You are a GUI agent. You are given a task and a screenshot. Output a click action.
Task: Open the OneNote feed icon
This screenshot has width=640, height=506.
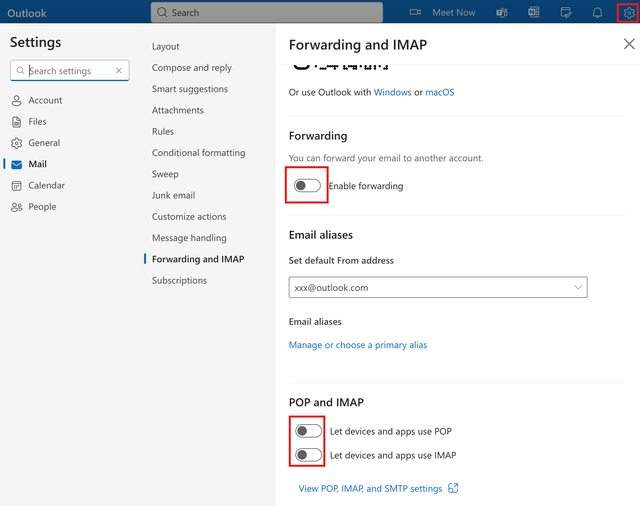click(x=534, y=12)
